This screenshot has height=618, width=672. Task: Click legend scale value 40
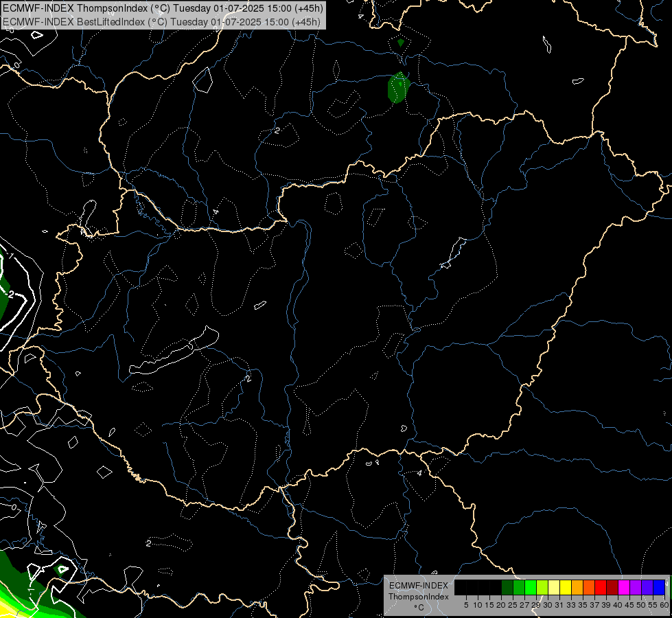(x=618, y=605)
